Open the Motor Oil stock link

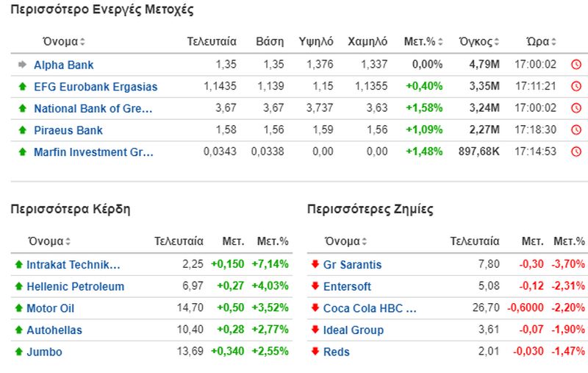(50, 308)
